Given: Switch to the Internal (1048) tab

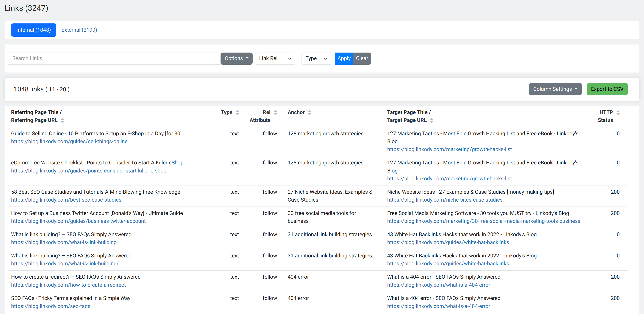Looking at the screenshot, I should pos(34,30).
